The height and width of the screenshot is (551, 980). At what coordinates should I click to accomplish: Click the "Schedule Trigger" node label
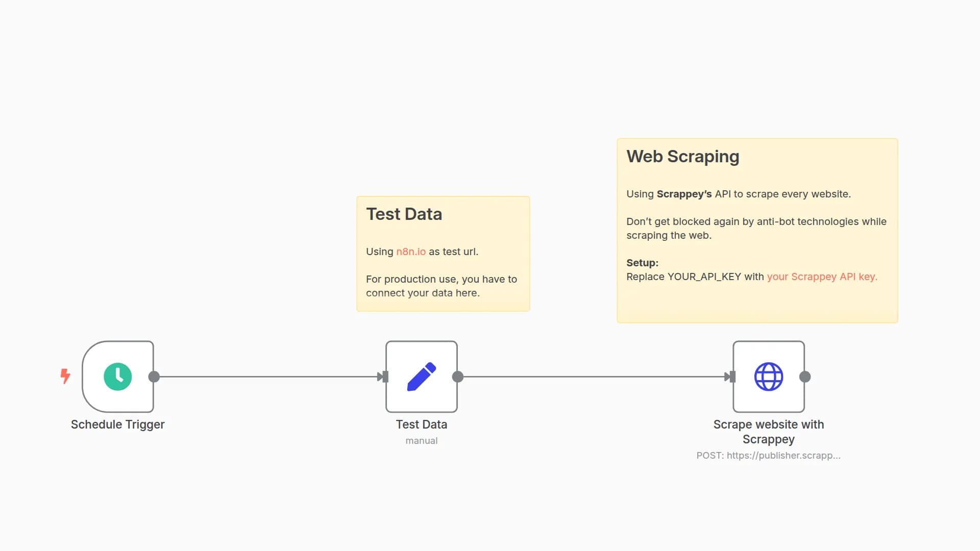tap(117, 424)
